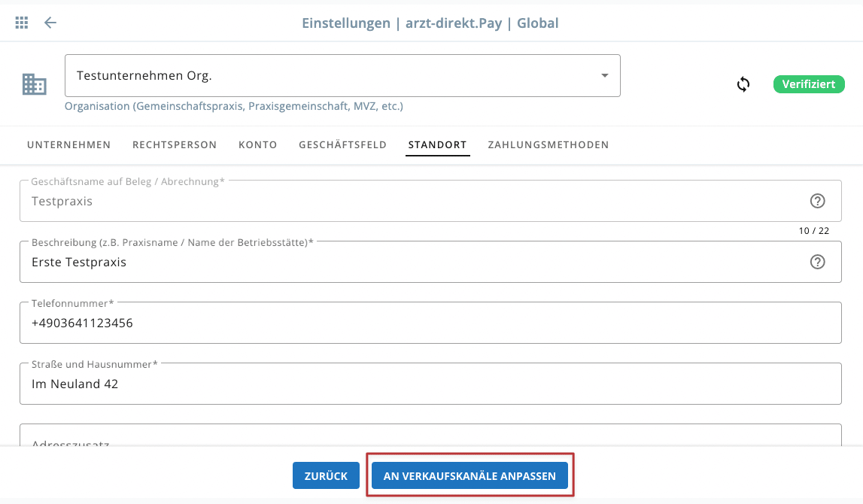Focus the Straße und Hausnummer field

(429, 384)
